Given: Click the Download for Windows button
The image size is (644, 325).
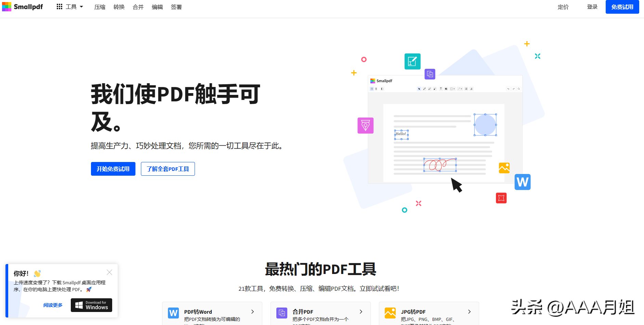Looking at the screenshot, I should pos(91,305).
